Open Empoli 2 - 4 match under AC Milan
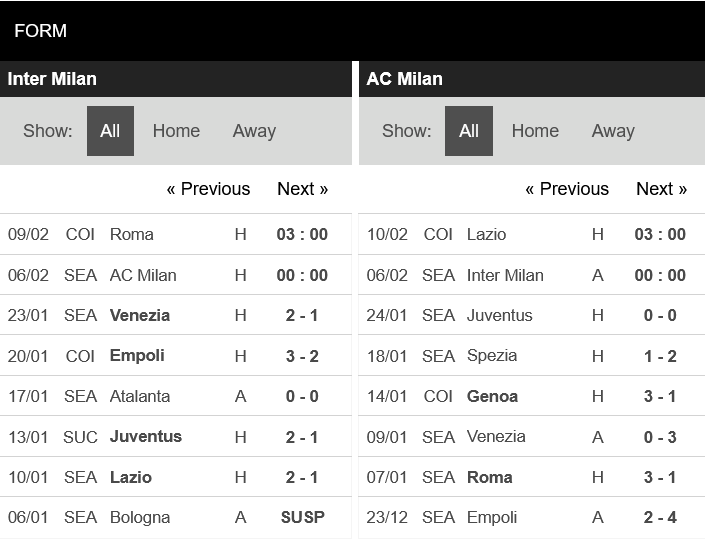This screenshot has width=705, height=547. point(532,517)
